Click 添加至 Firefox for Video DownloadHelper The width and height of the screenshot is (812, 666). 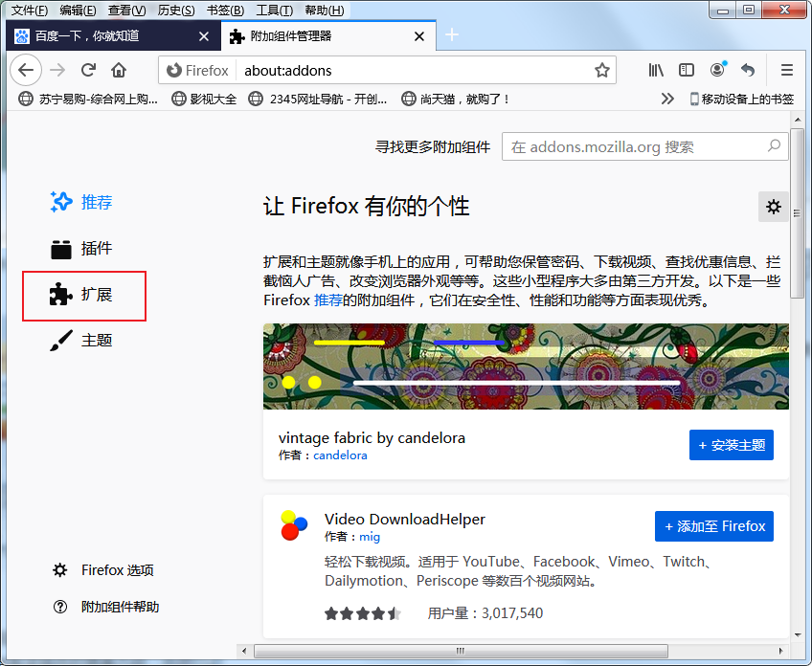coord(713,525)
